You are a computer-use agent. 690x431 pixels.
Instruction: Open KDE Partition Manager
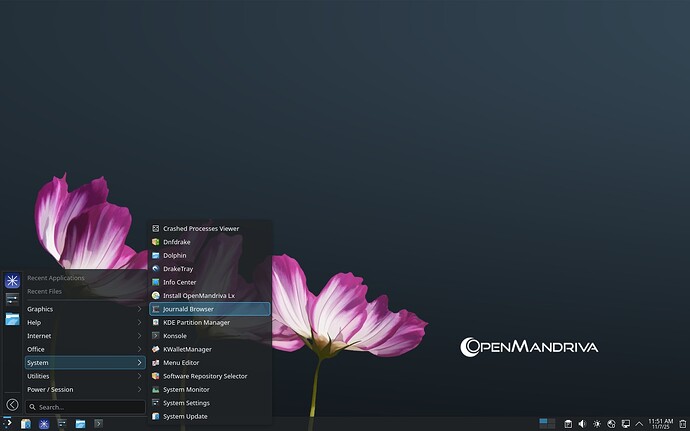(196, 322)
